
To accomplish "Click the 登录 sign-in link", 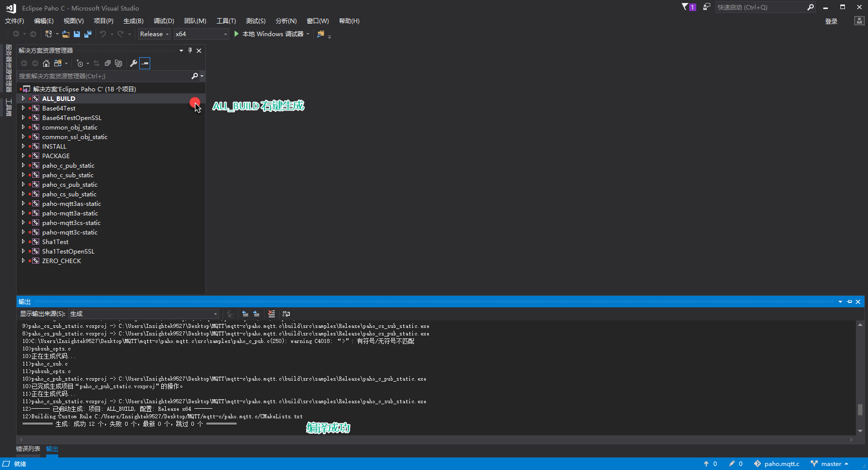I will click(x=831, y=21).
